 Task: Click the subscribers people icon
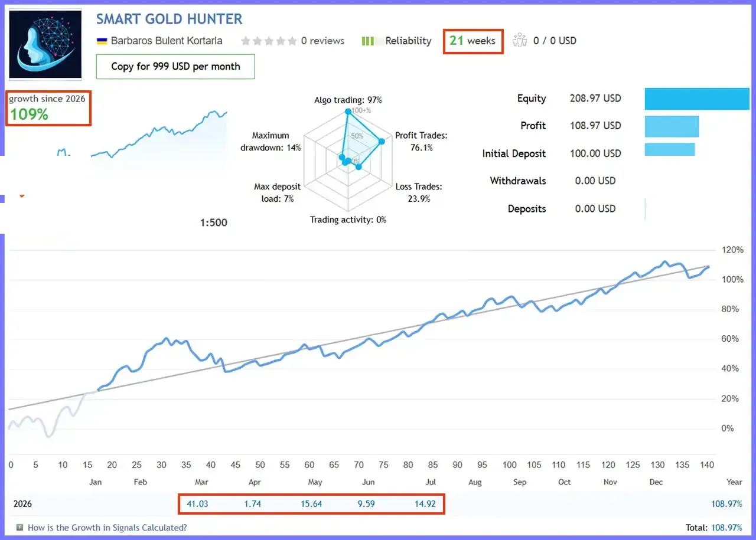tap(520, 40)
